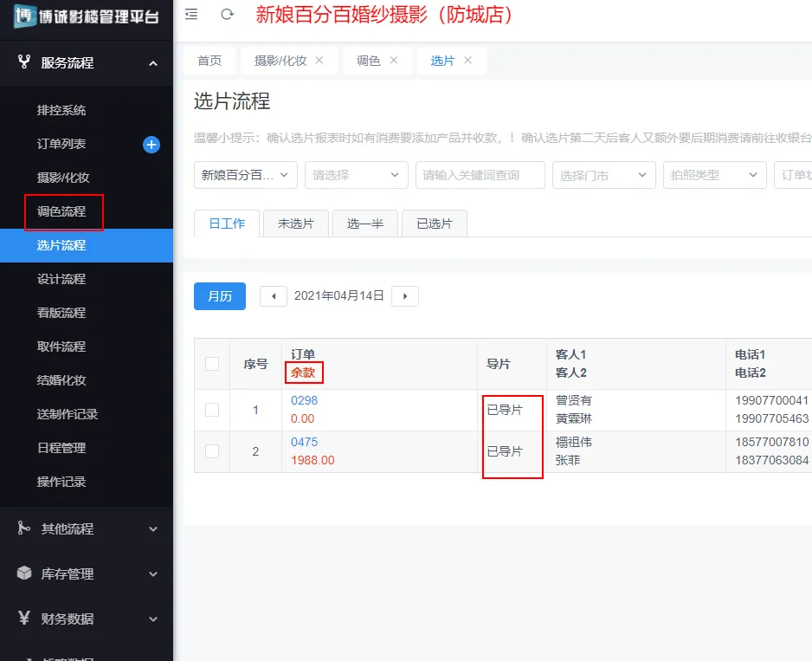
Task: Click the blue plus icon beside 订单列表
Action: point(151,145)
